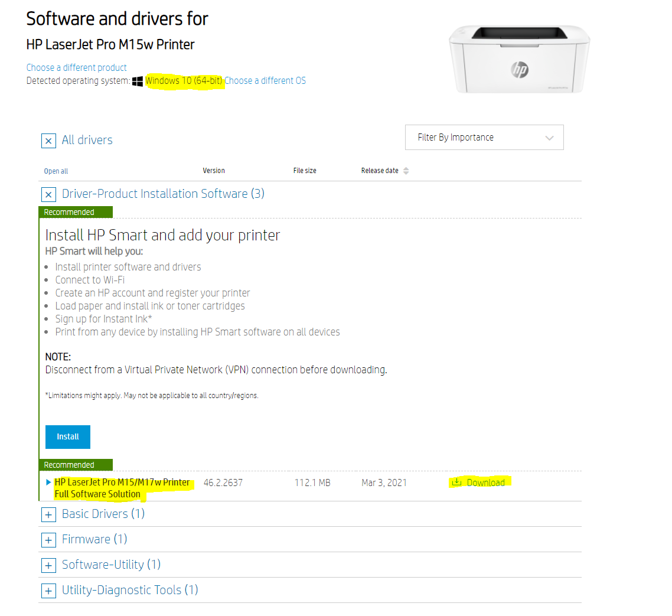Expand the Firmware plus icon
The height and width of the screenshot is (616, 672).
click(48, 540)
